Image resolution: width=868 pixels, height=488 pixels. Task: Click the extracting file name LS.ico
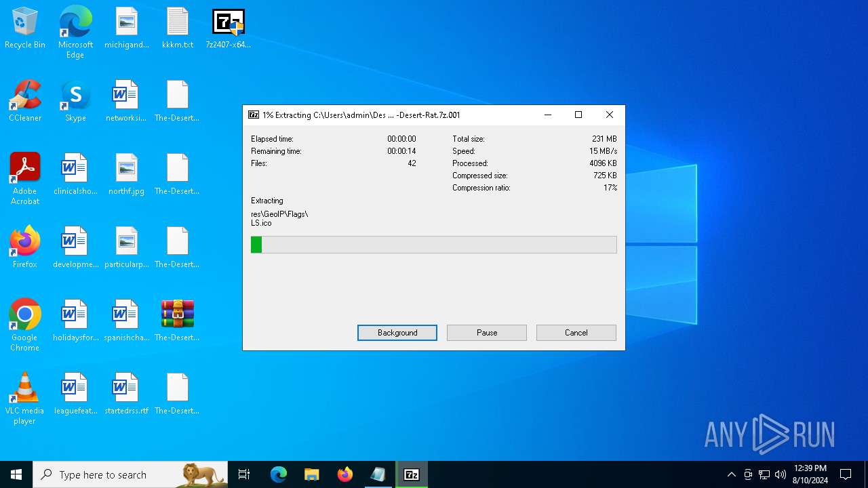tap(261, 223)
